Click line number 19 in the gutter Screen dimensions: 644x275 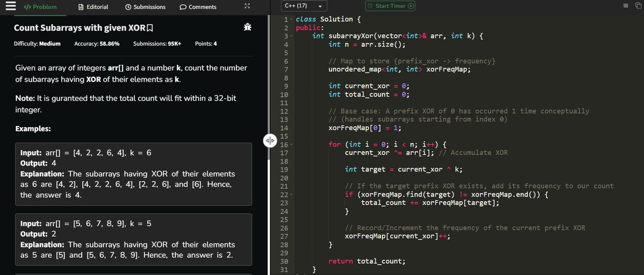pyautogui.click(x=284, y=169)
